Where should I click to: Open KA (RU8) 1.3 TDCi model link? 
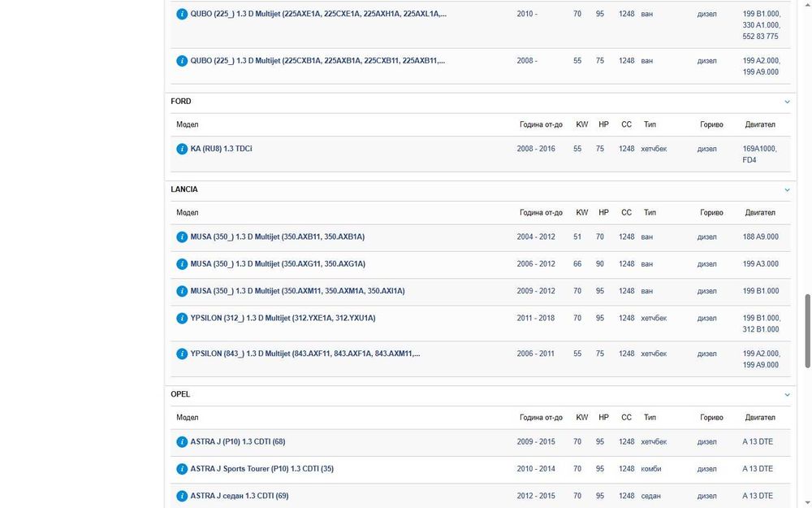point(221,150)
